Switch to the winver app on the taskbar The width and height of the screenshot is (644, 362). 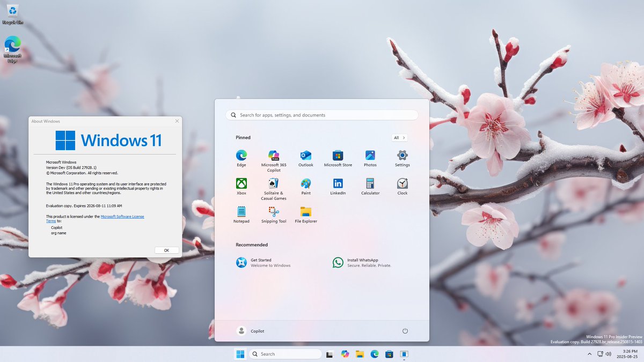[404, 354]
